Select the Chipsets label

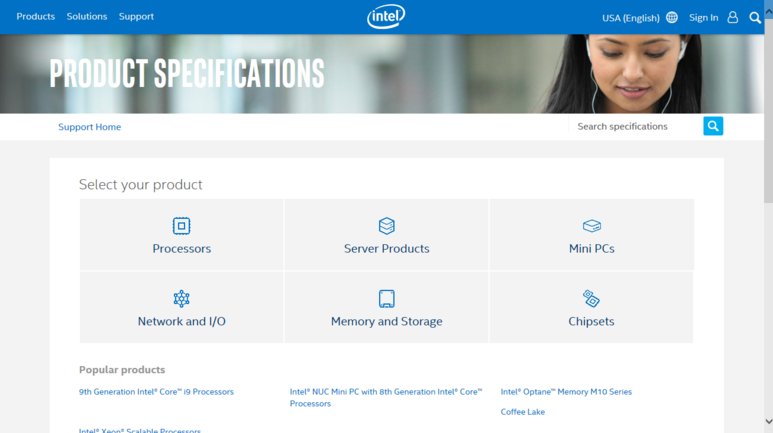(591, 322)
